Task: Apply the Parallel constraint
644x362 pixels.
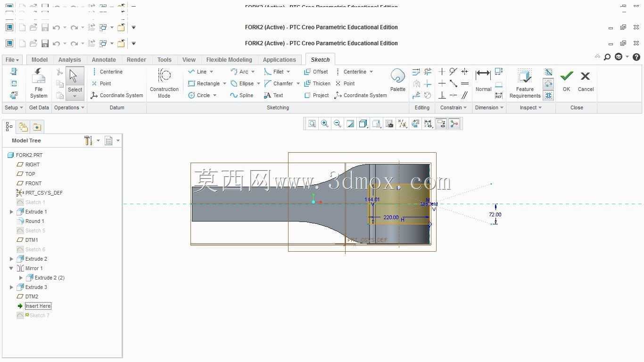Action: [465, 95]
